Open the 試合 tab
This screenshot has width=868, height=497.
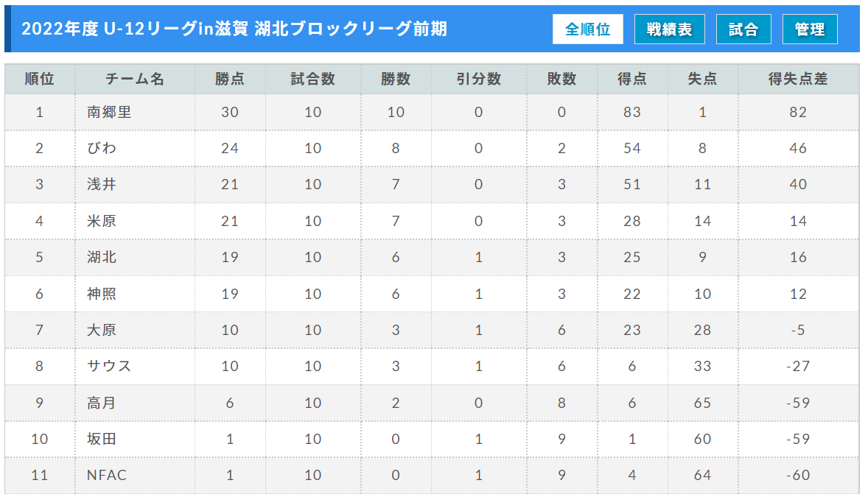[x=743, y=29]
